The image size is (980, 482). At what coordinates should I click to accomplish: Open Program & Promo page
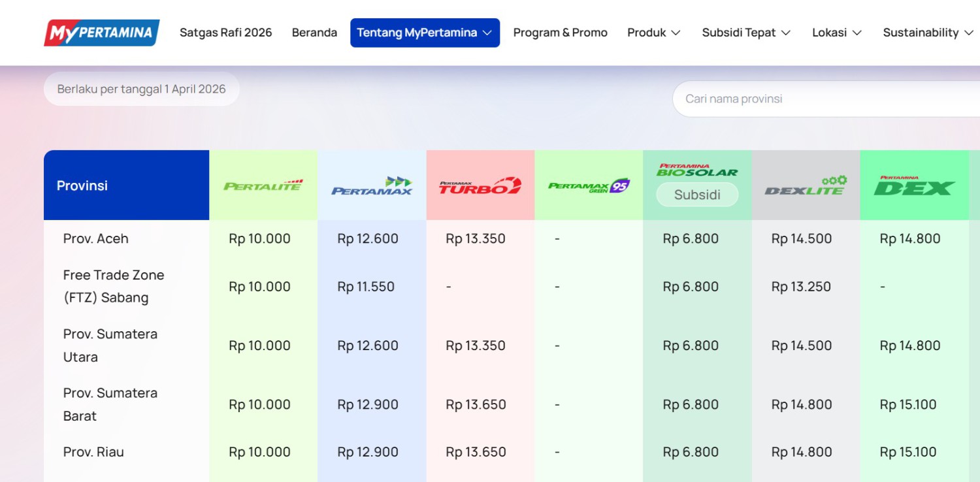[x=560, y=33]
